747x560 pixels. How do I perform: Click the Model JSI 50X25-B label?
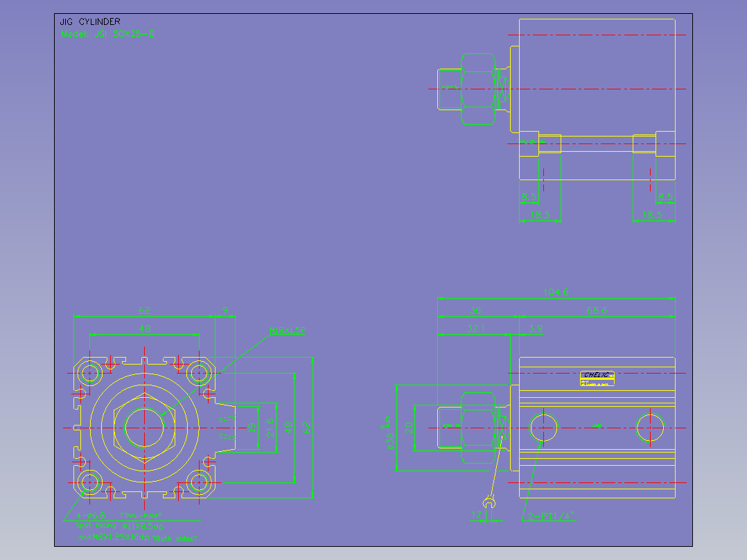(107, 34)
